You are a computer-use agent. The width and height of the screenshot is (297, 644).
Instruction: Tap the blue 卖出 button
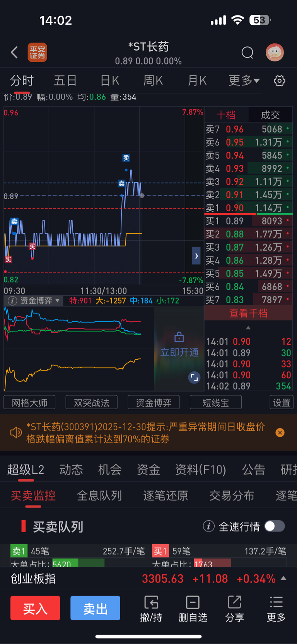coord(95,608)
